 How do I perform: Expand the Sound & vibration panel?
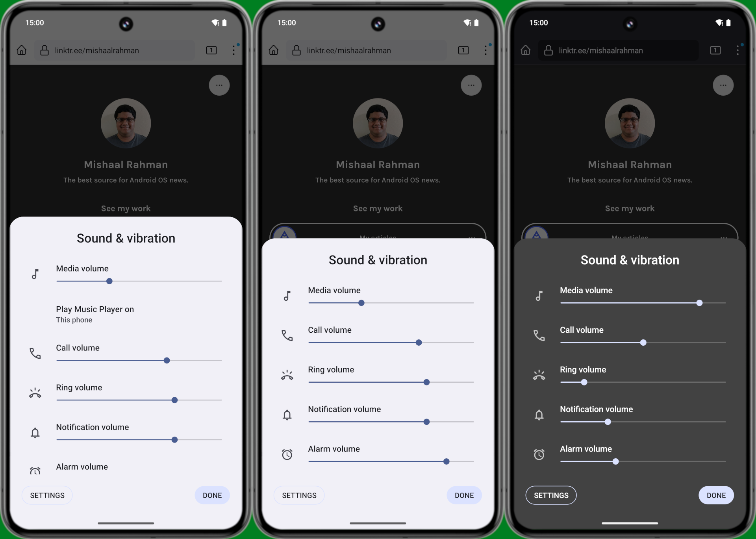point(126,238)
